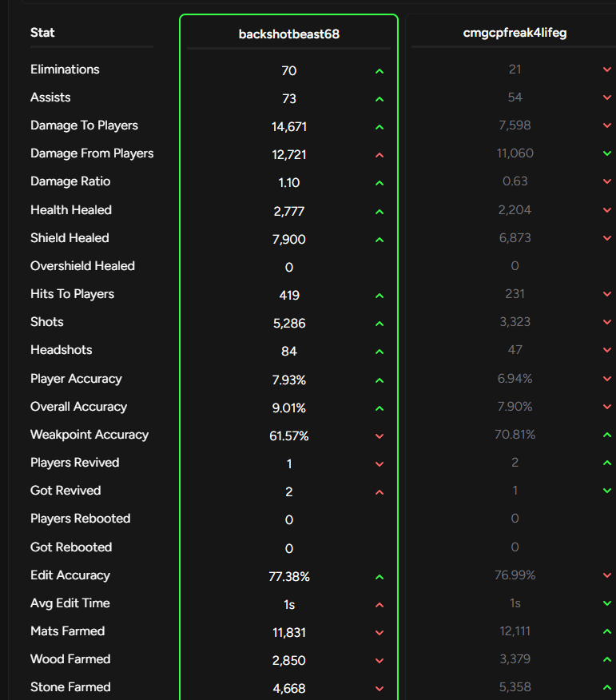This screenshot has height=700, width=616.
Task: Click red up arrow beside Got Revived 2
Action: 380,492
